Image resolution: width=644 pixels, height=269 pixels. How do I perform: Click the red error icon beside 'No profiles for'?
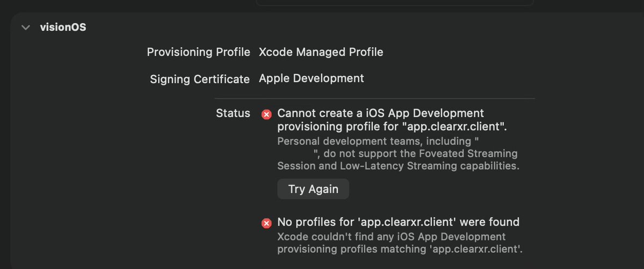[266, 223]
